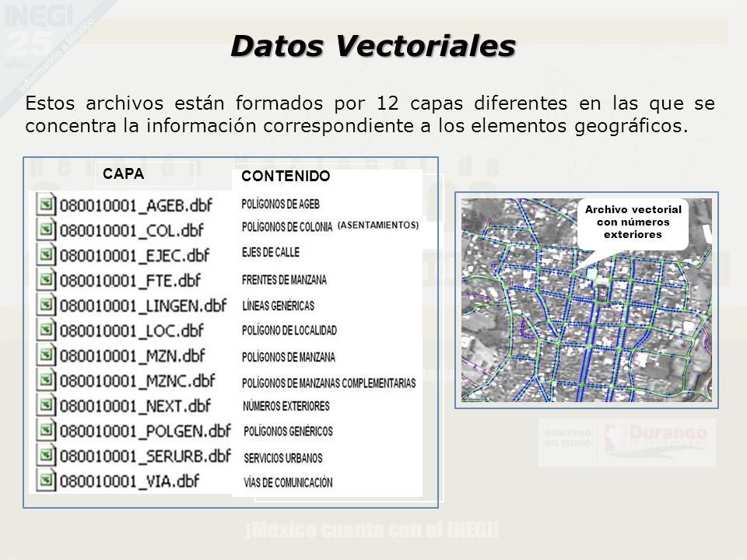747x560 pixels.
Task: Click the file icon beside 080010001_AGEB.dbf
Action: (46, 205)
